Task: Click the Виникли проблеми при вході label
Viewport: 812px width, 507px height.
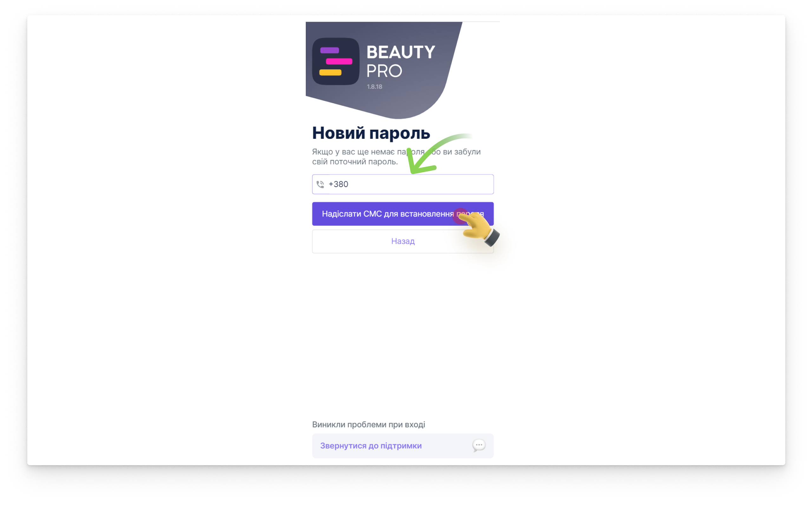Action: [369, 425]
